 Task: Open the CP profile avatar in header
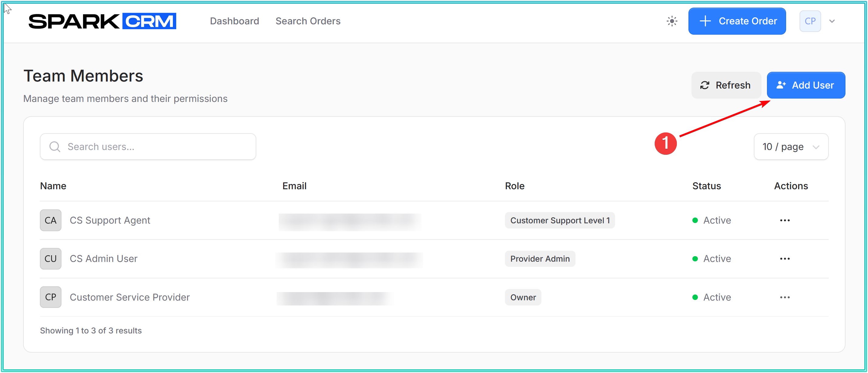[810, 21]
